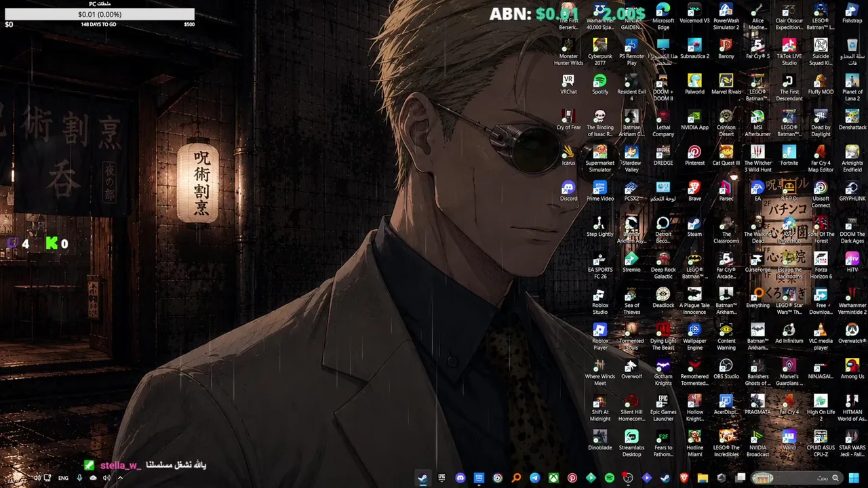
Task: Select The Witcher 3 Wild Hunt icon
Action: click(x=757, y=159)
